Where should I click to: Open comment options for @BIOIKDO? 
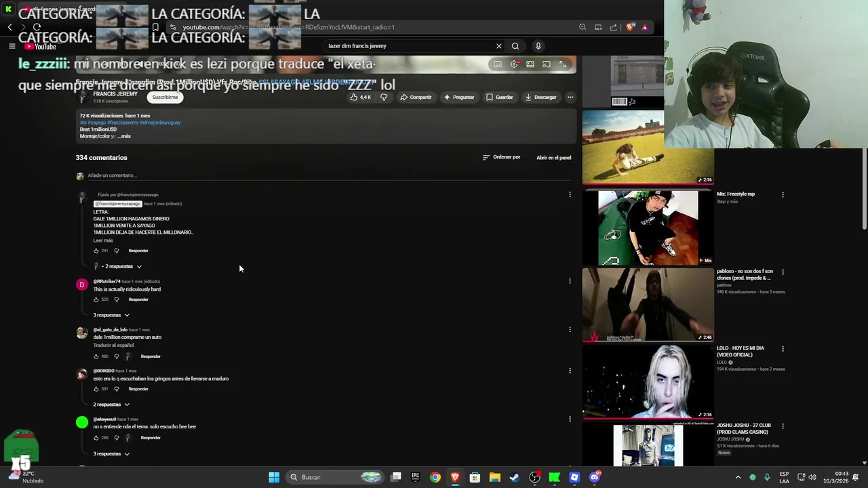570,371
